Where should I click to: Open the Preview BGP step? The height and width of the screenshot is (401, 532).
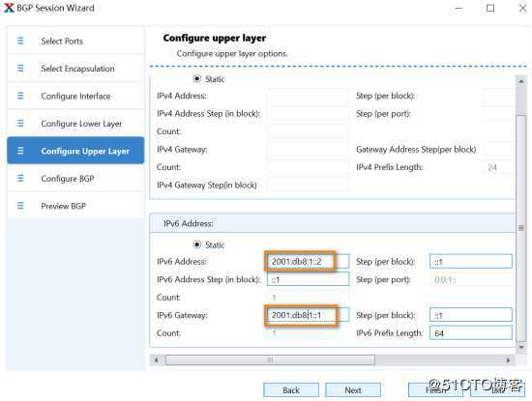tap(75, 206)
